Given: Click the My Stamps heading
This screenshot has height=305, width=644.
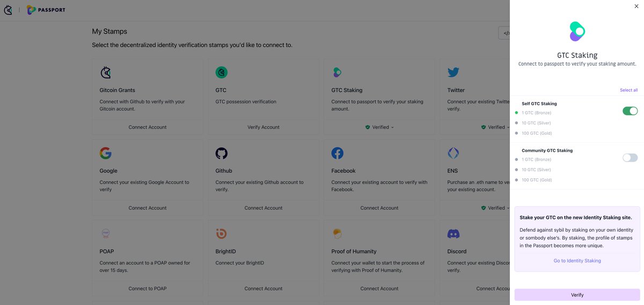Looking at the screenshot, I should [109, 32].
